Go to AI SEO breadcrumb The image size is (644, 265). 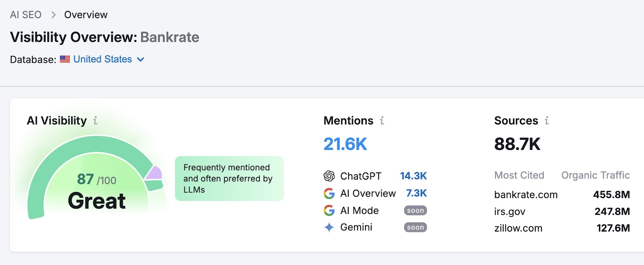tap(26, 15)
